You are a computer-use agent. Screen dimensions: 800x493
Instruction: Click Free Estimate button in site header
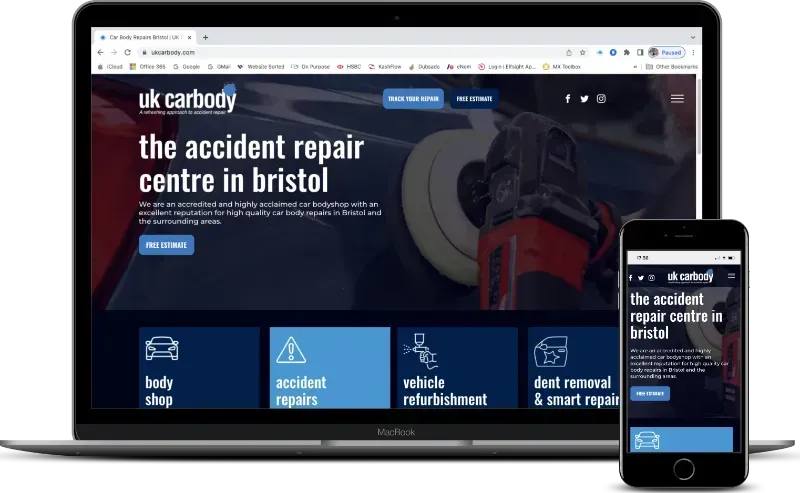pos(474,98)
